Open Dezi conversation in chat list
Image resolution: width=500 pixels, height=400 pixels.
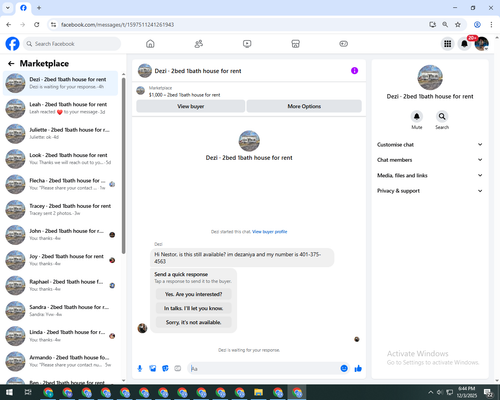click(x=60, y=83)
